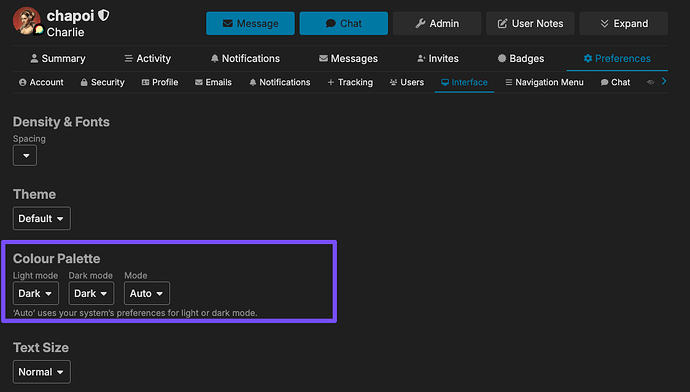
Task: Click the double chevron icon on Expand
Action: click(605, 23)
